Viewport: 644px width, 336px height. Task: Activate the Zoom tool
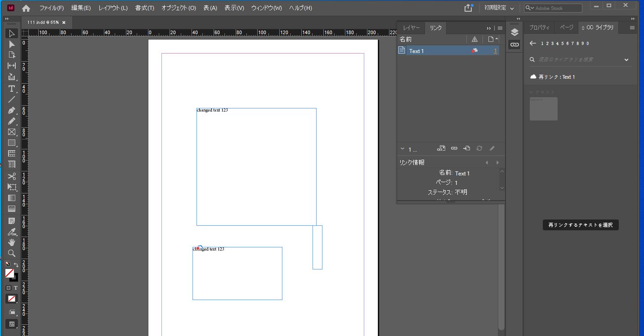click(x=12, y=253)
